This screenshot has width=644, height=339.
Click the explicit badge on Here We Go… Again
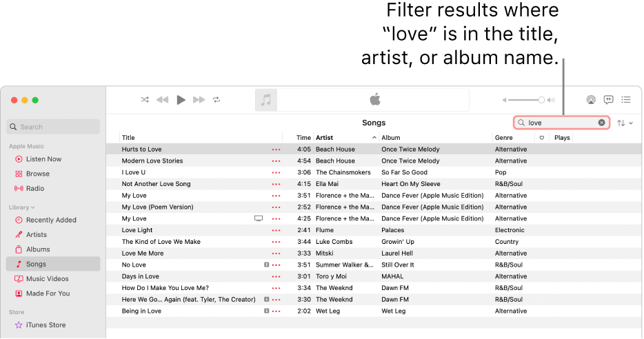pyautogui.click(x=267, y=300)
